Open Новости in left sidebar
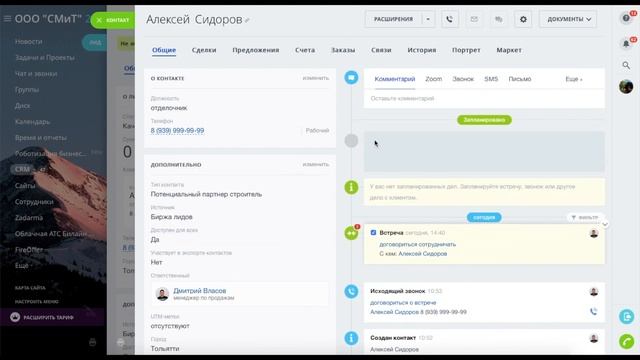Viewport: 640px width, 360px height. click(x=29, y=42)
